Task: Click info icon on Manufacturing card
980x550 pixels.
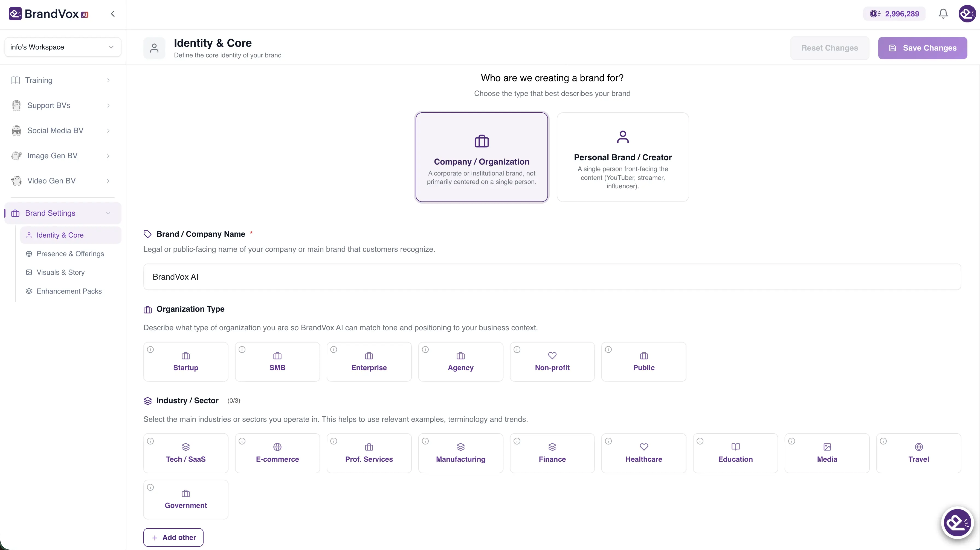Action: click(x=425, y=441)
